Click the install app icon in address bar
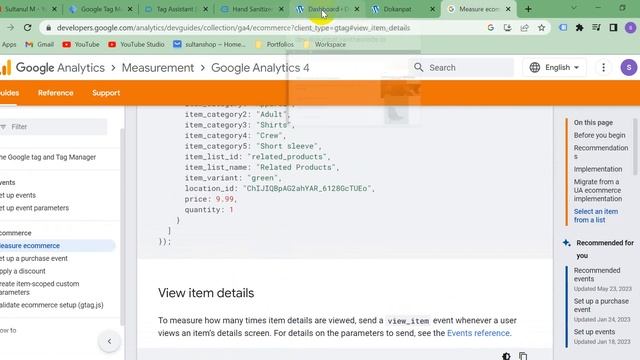The width and height of the screenshot is (640, 360). [x=507, y=28]
